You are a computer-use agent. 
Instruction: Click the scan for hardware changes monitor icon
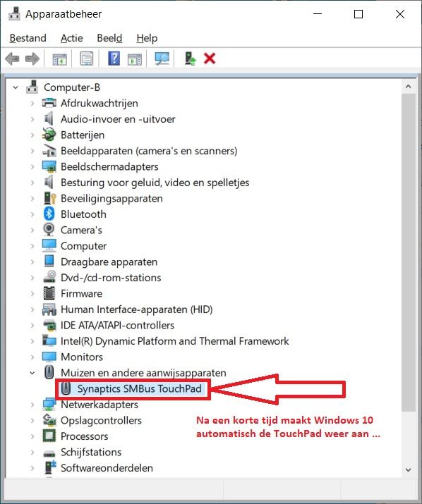coord(162,59)
